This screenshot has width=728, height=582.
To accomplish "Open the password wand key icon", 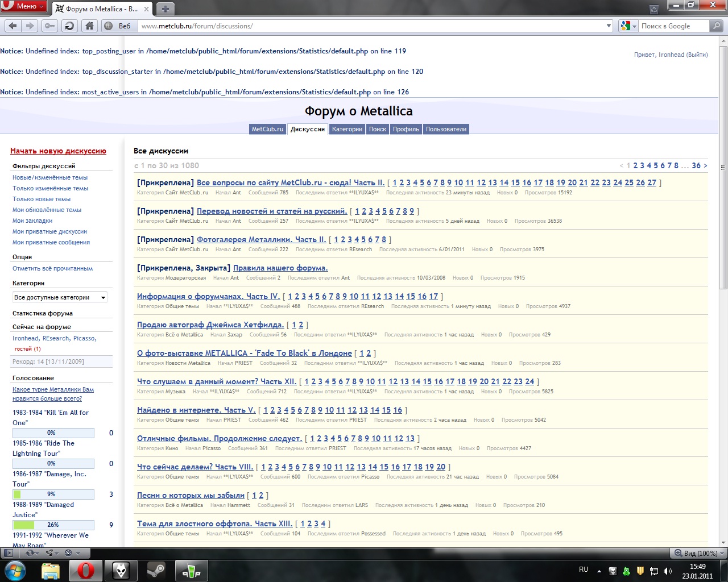I will click(x=50, y=26).
